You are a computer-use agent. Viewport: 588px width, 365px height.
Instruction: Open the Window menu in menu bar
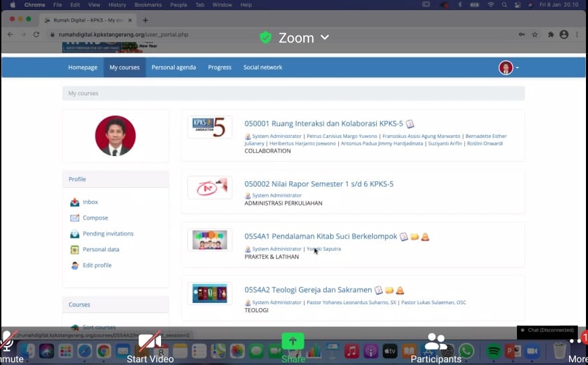point(222,5)
